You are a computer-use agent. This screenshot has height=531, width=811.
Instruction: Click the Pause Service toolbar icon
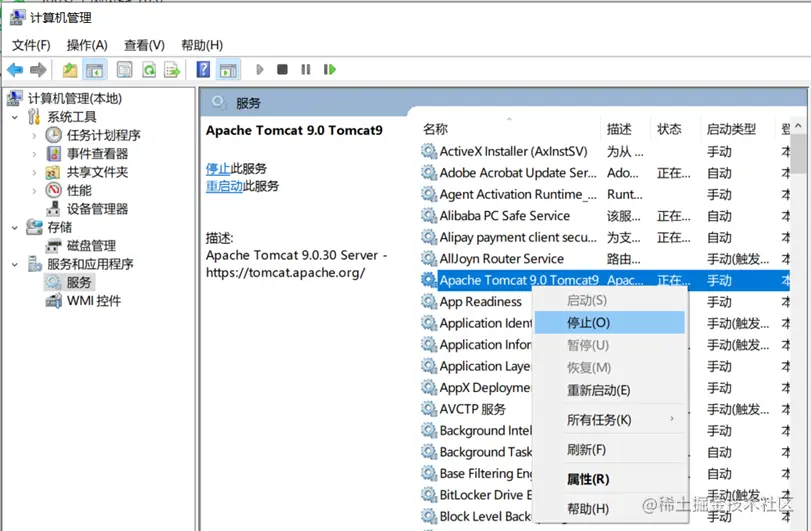click(x=306, y=69)
